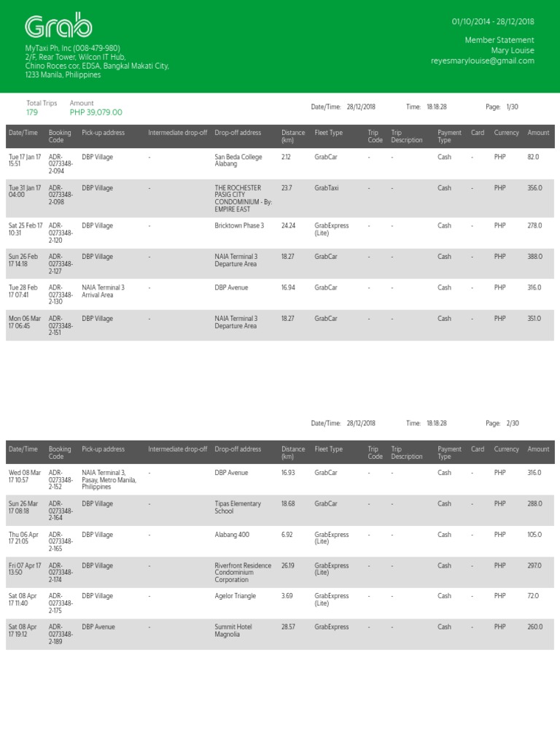Click the 01/10/2014 - 28/12/2018 date range

(493, 22)
